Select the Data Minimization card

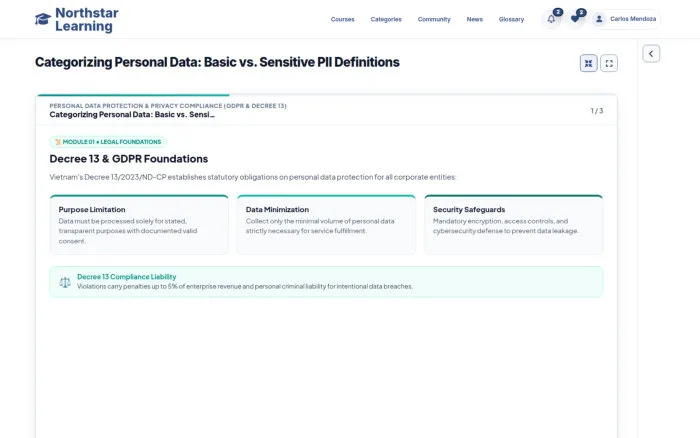[326, 225]
